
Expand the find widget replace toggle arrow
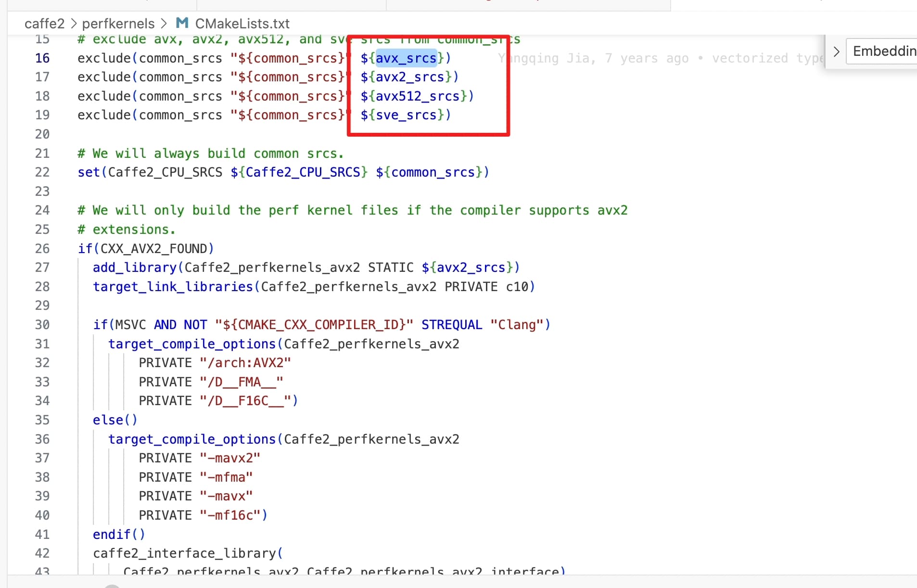click(836, 51)
